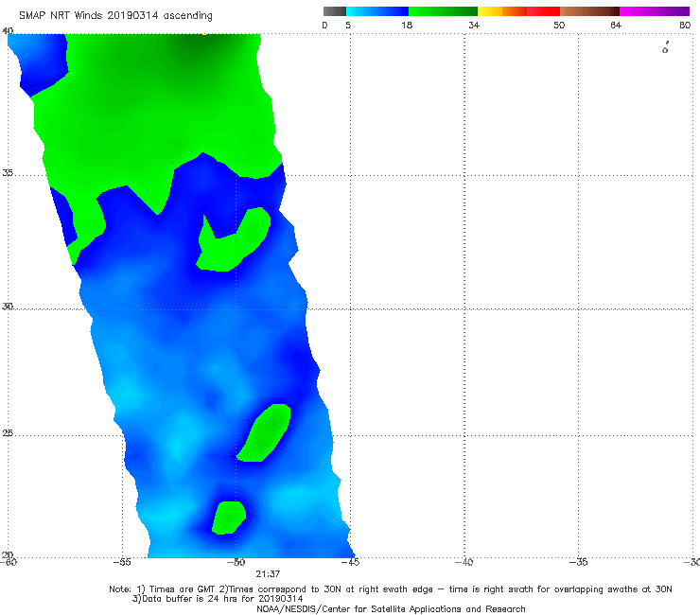Viewport: 700px width, 615px height.
Task: Click the cyan-blue 5-18 color bar segment
Action: tap(377, 11)
